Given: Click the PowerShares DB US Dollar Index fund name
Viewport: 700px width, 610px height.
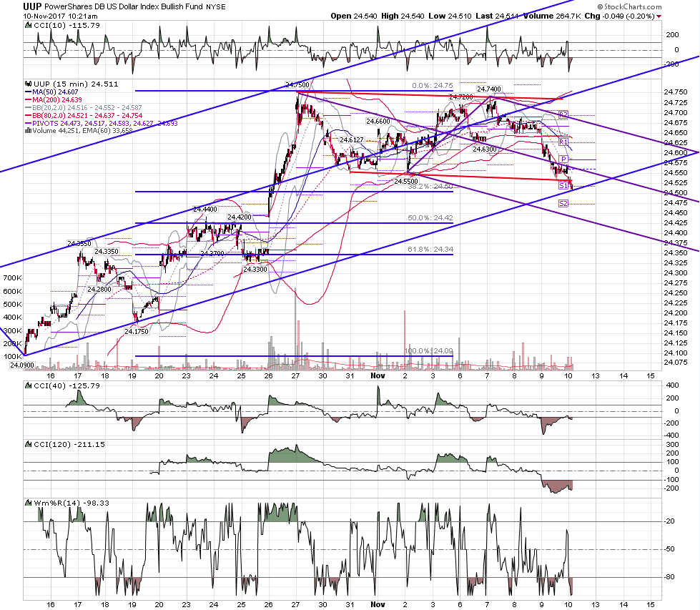Looking at the screenshot, I should [124, 6].
